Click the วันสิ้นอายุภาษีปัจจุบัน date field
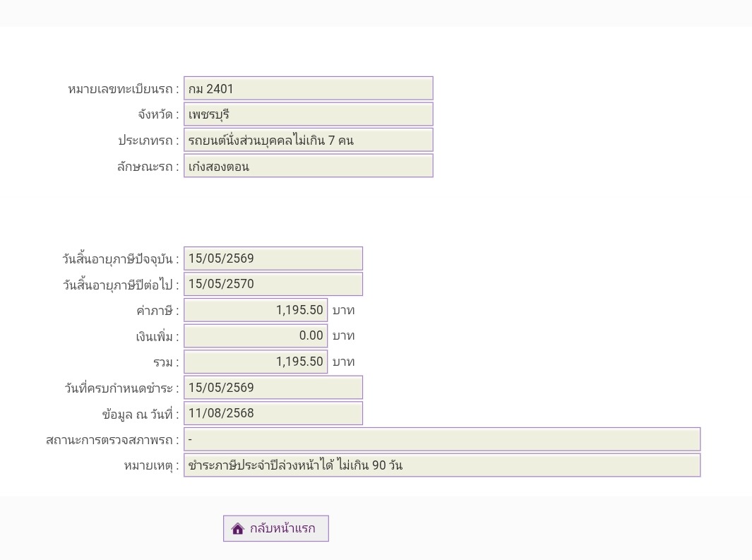Image resolution: width=752 pixels, height=560 pixels. coord(273,258)
